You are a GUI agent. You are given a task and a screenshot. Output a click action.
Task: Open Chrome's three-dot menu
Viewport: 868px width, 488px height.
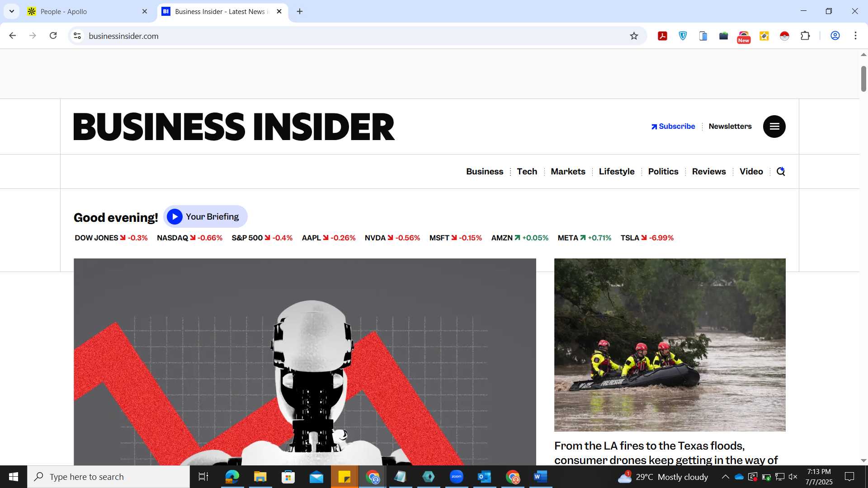click(855, 36)
